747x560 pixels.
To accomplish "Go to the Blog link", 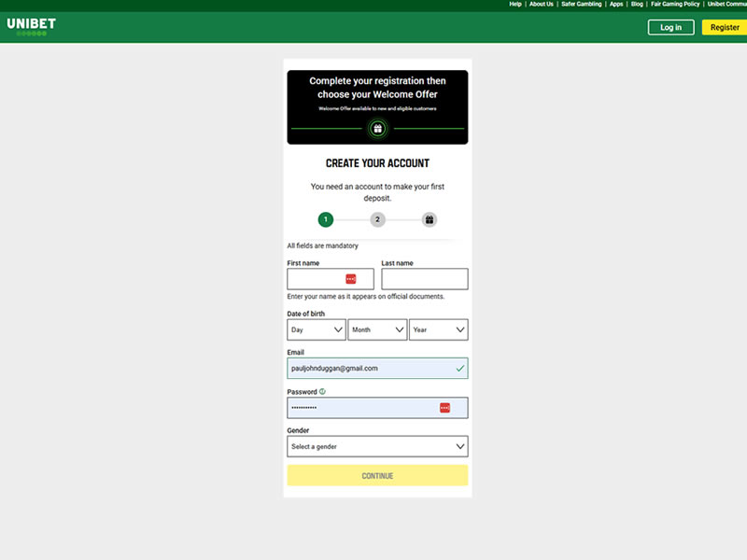I will 637,4.
